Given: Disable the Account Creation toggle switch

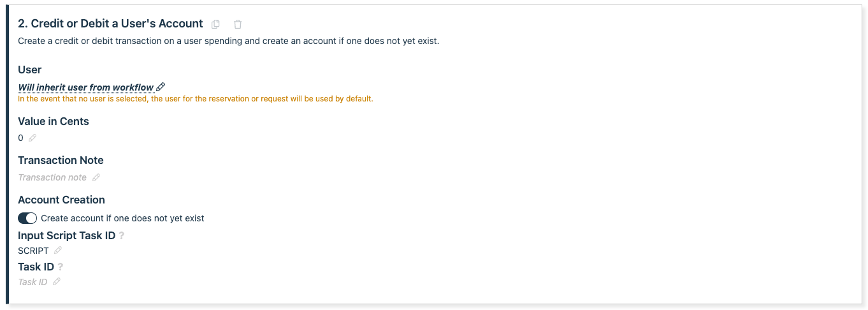Looking at the screenshot, I should [27, 218].
